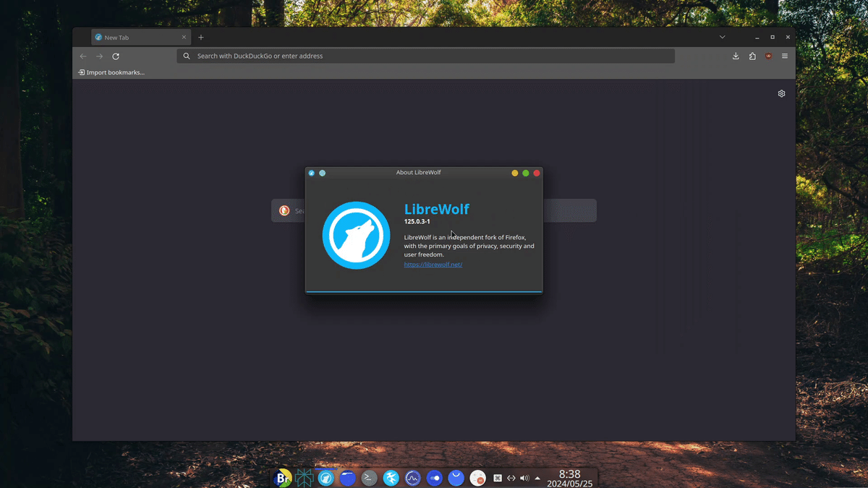Close the New Tab tab
The image size is (868, 488).
184,38
